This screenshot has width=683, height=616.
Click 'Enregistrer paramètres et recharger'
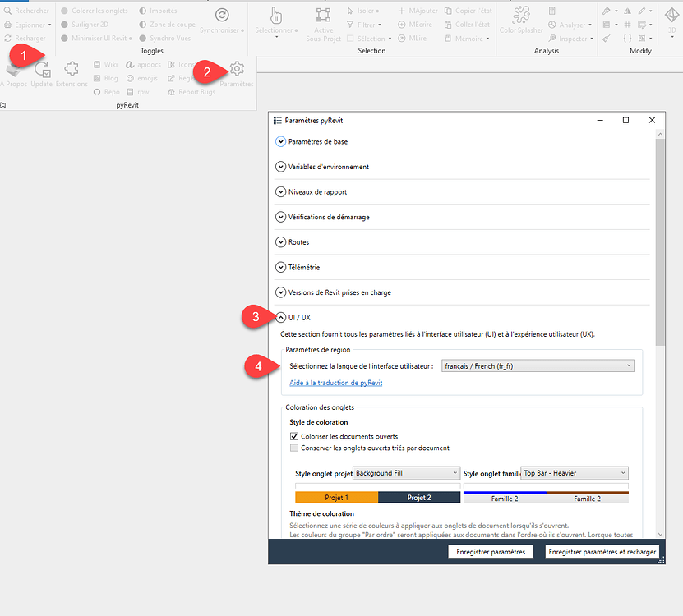602,551
